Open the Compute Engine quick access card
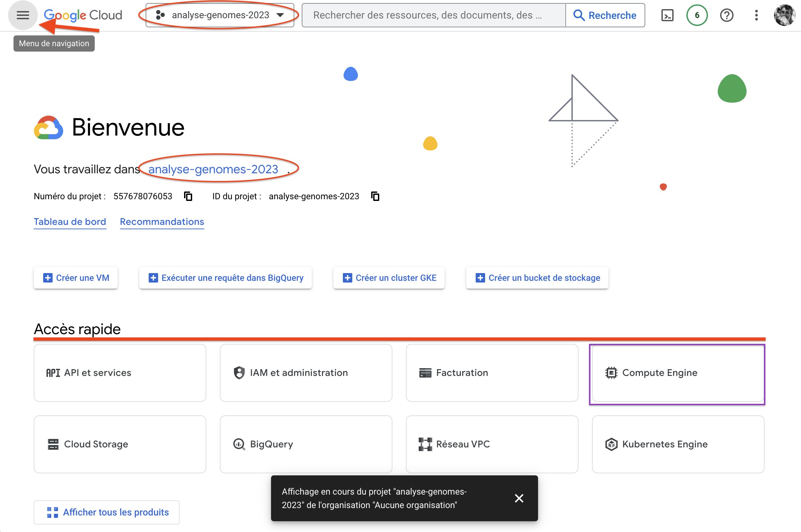The height and width of the screenshot is (532, 801). click(x=678, y=373)
